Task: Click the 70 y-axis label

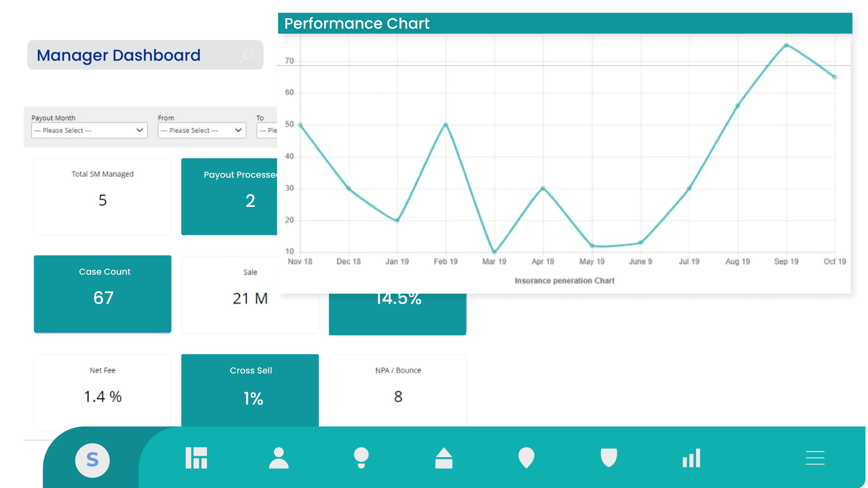Action: [289, 61]
